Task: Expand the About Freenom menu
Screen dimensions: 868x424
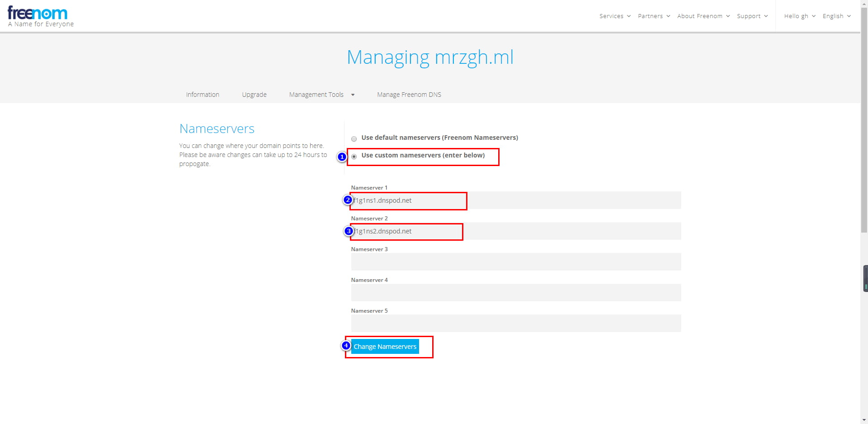Action: [703, 16]
